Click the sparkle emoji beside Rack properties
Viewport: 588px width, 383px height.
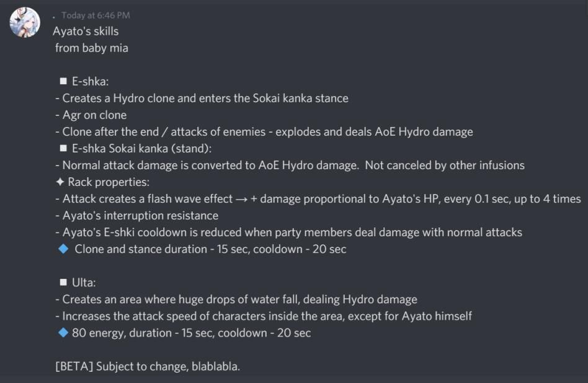point(60,182)
